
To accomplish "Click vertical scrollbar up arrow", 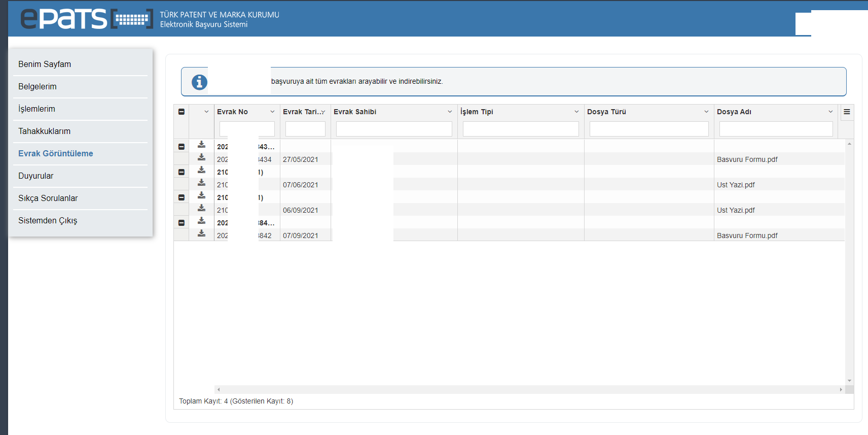I will point(849,144).
